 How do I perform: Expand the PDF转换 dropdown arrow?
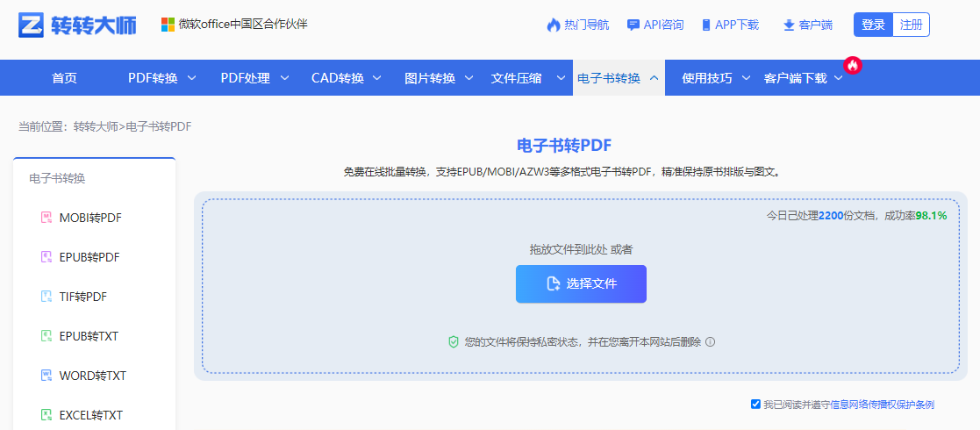click(x=192, y=78)
